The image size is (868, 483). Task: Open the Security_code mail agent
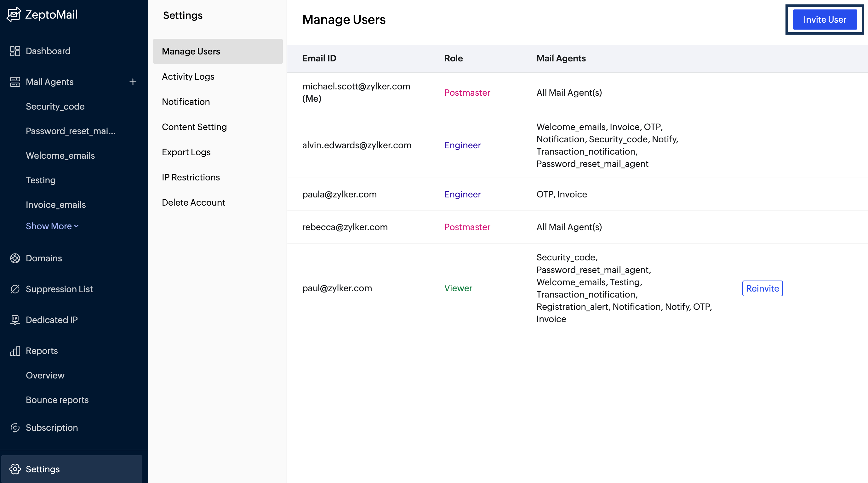[55, 106]
